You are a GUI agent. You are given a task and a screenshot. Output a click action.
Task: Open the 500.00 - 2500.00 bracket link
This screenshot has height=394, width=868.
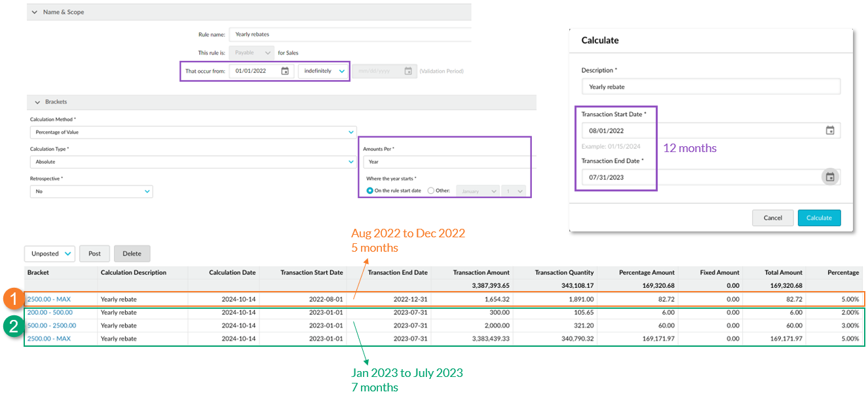click(52, 325)
